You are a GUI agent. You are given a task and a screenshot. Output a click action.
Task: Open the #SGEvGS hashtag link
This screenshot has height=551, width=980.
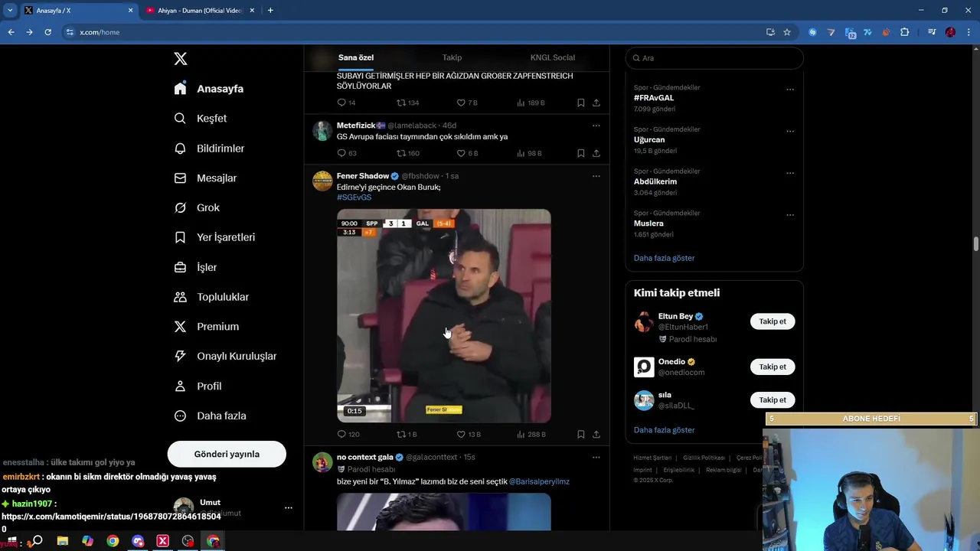(x=354, y=197)
